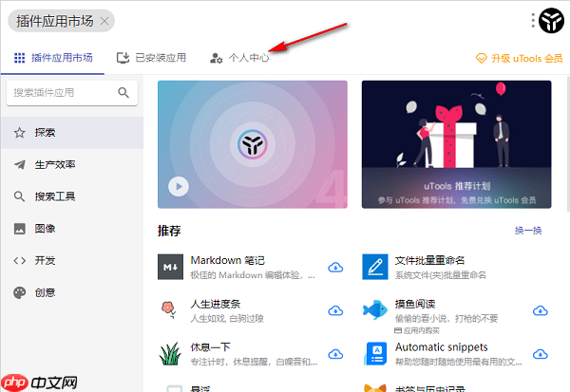Click 升级 uTools 会员 link
Image resolution: width=570 pixels, height=392 pixels.
(519, 58)
